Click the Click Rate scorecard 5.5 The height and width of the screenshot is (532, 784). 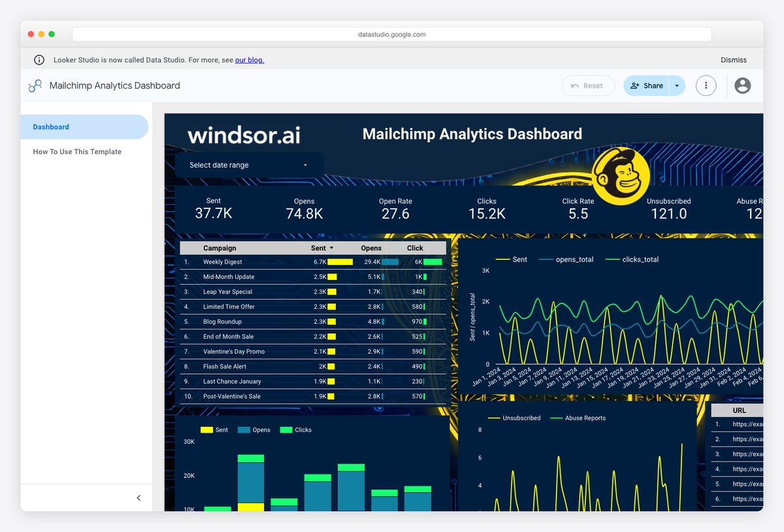pyautogui.click(x=578, y=213)
